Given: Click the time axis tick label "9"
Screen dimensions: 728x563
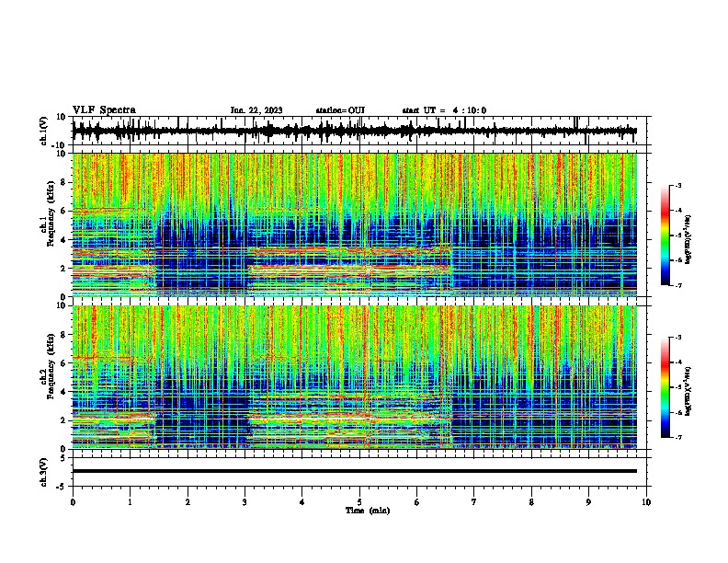Looking at the screenshot, I should click(588, 502).
